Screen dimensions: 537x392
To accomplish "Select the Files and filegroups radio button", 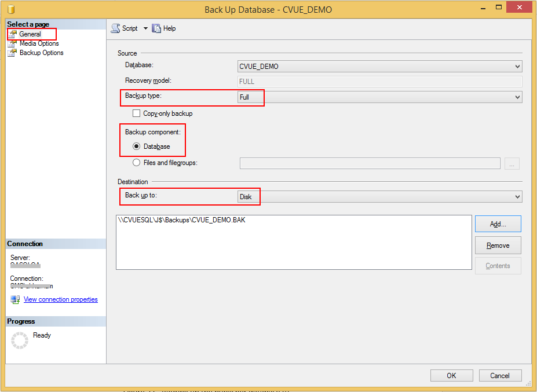I will click(x=137, y=163).
